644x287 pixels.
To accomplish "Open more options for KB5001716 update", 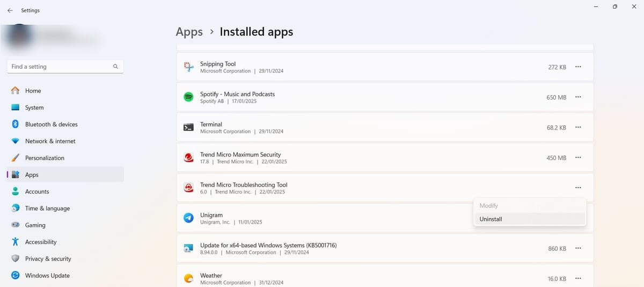I will point(578,248).
